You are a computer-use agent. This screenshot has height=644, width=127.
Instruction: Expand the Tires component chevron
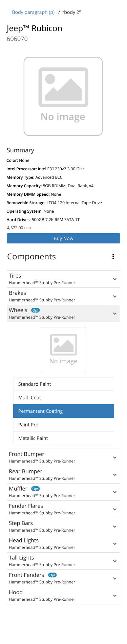point(114,279)
